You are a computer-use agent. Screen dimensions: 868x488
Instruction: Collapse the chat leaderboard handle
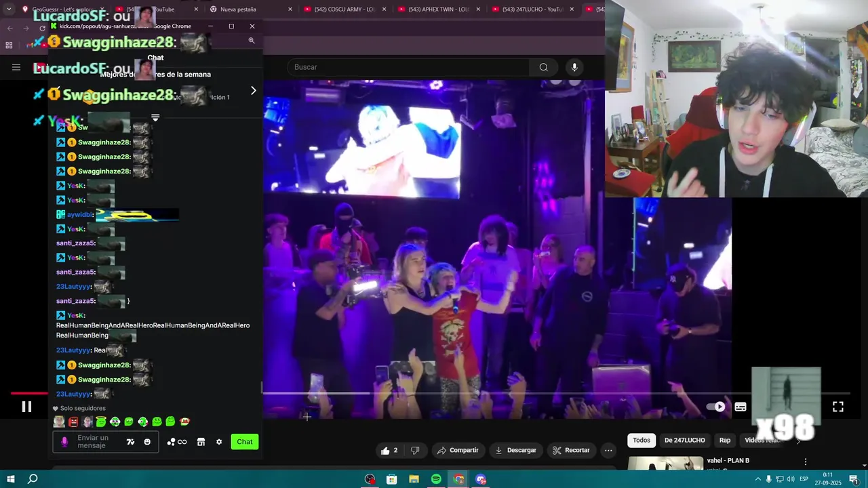pos(155,118)
